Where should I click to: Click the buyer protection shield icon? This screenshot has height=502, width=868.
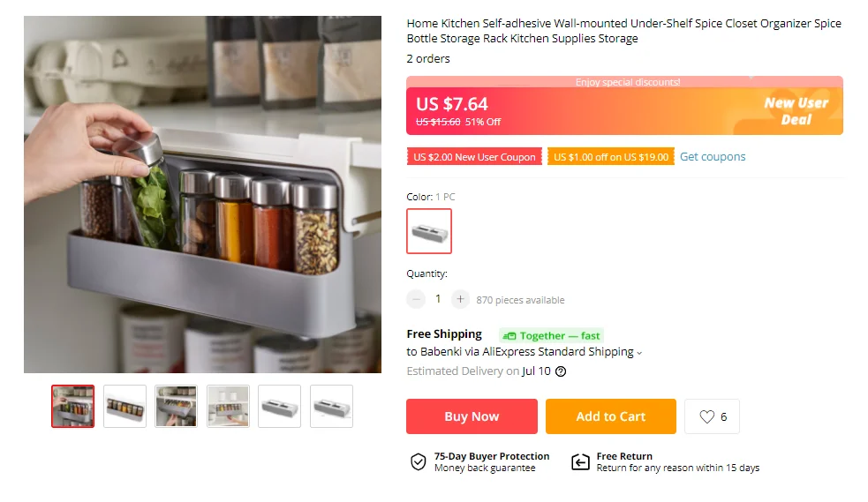[x=418, y=462]
